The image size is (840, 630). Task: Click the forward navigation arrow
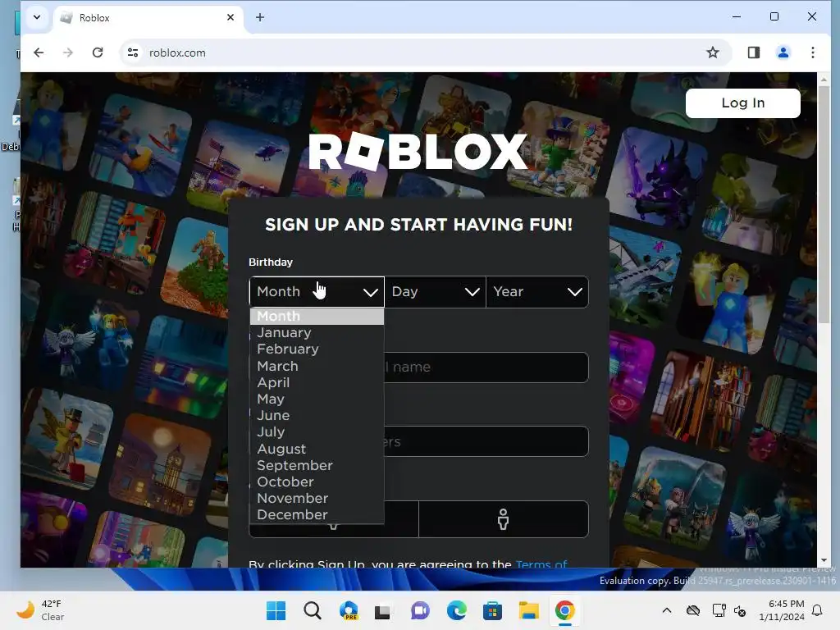[x=68, y=52]
